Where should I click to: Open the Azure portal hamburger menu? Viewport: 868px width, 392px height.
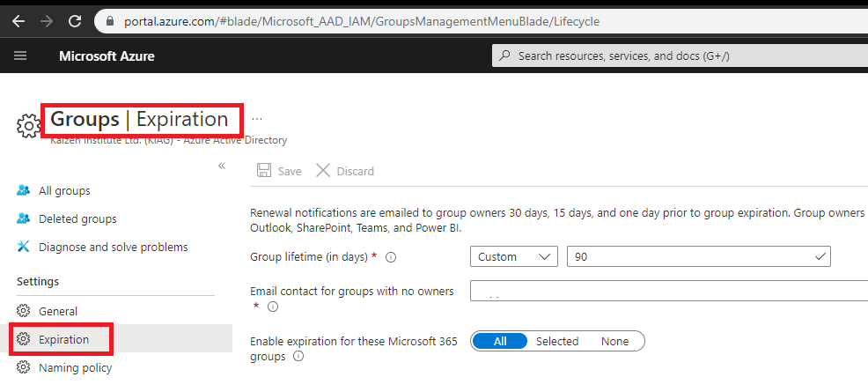[20, 55]
